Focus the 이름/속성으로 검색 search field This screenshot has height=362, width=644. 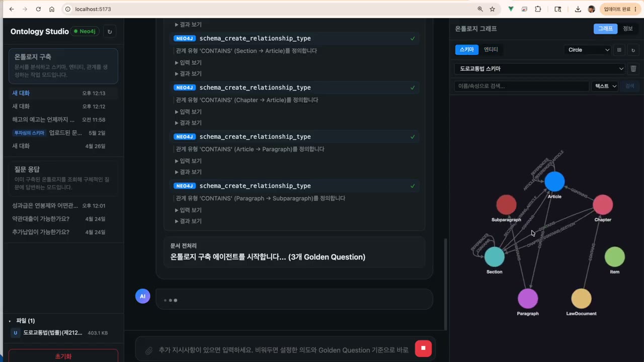coord(521,86)
